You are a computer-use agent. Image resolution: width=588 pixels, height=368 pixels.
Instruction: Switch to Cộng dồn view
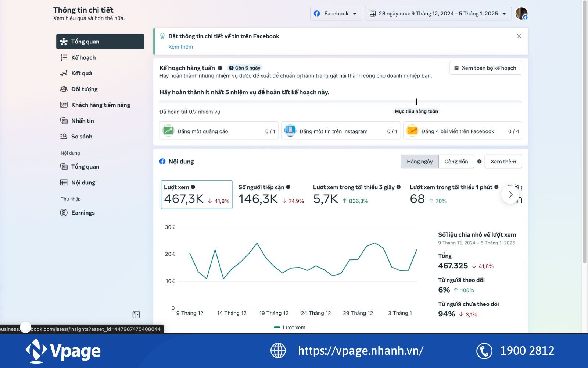point(456,162)
